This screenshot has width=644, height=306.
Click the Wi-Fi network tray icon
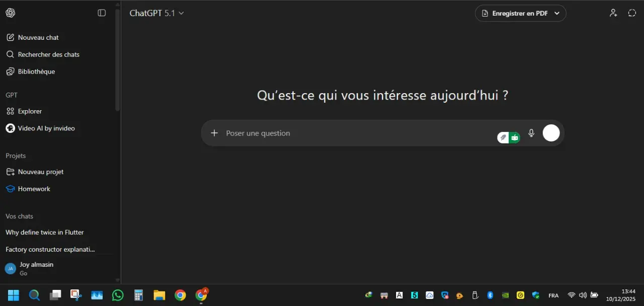(x=571, y=295)
